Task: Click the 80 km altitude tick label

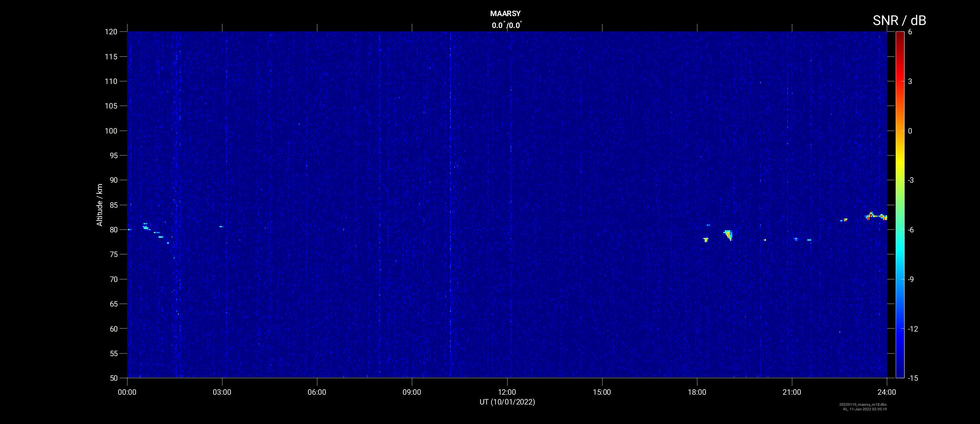Action: coord(113,229)
